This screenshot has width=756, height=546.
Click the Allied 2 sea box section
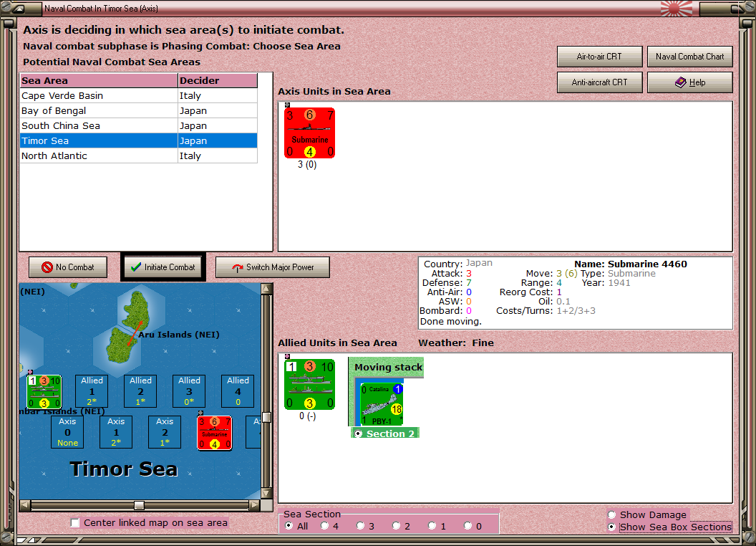pos(140,391)
